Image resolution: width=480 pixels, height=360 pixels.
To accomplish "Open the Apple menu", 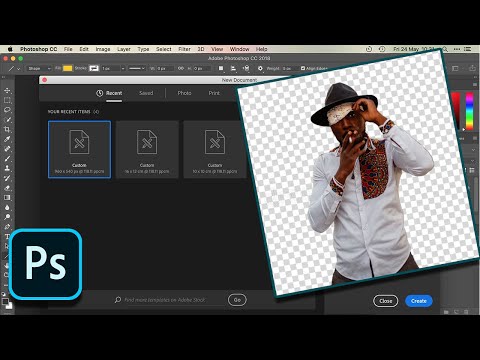I will (x=10, y=49).
